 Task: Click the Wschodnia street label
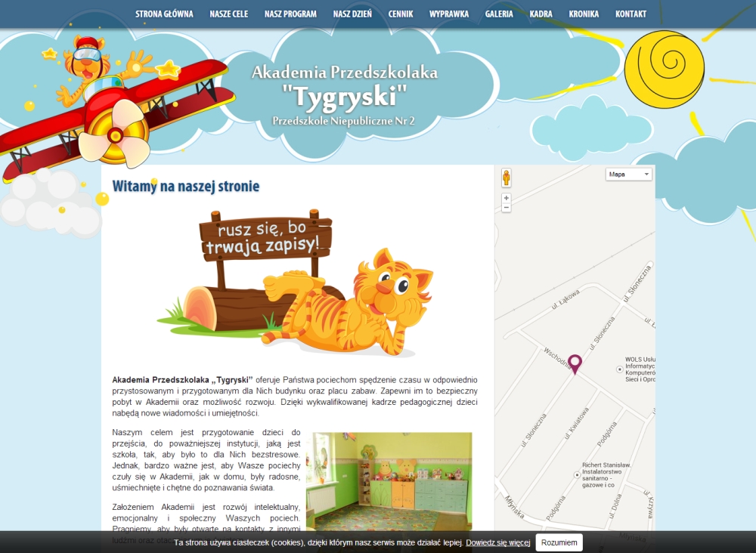tap(556, 357)
